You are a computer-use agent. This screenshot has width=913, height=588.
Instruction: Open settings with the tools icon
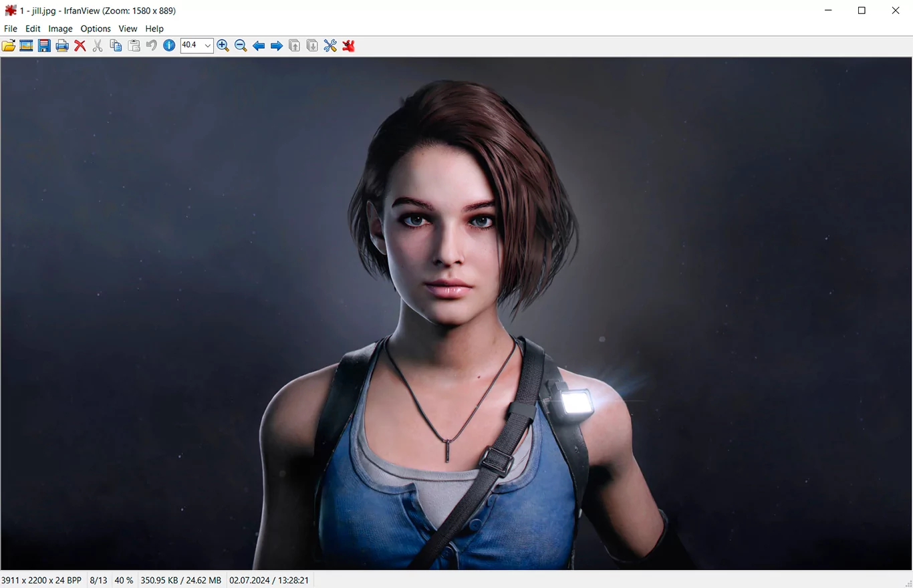[330, 45]
